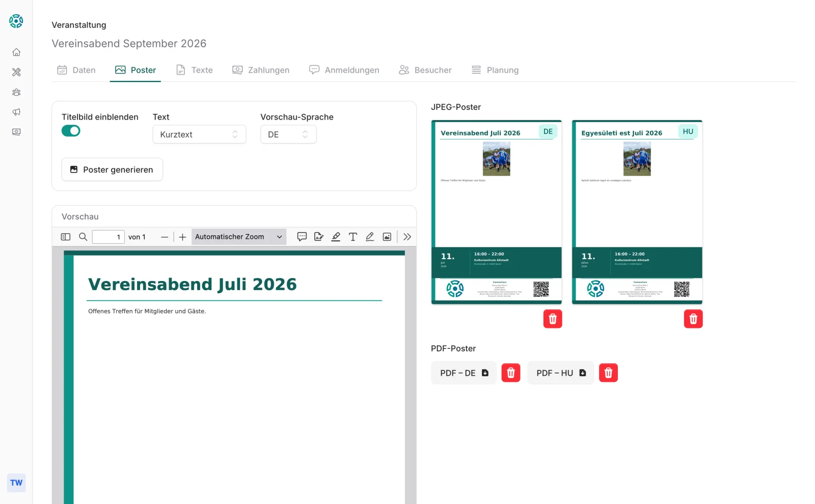Switch to the Besucher tab
Viewport: 815px width, 504px height.
point(425,70)
